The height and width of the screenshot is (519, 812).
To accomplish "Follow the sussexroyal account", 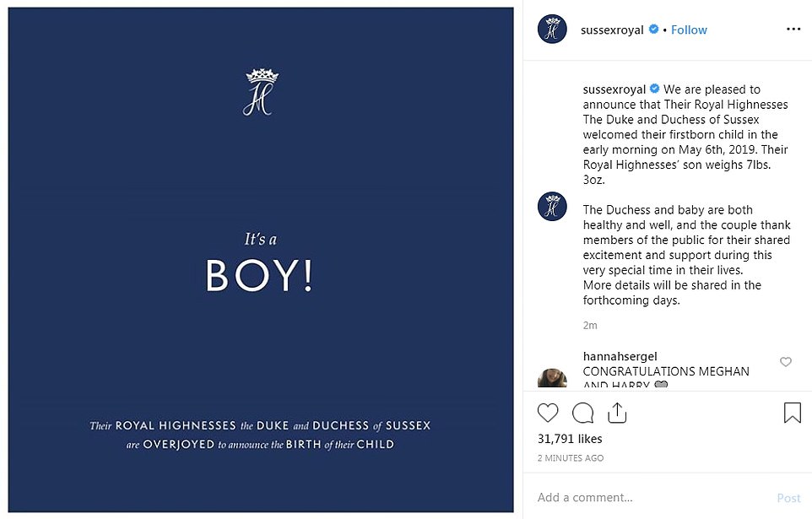I will click(689, 30).
